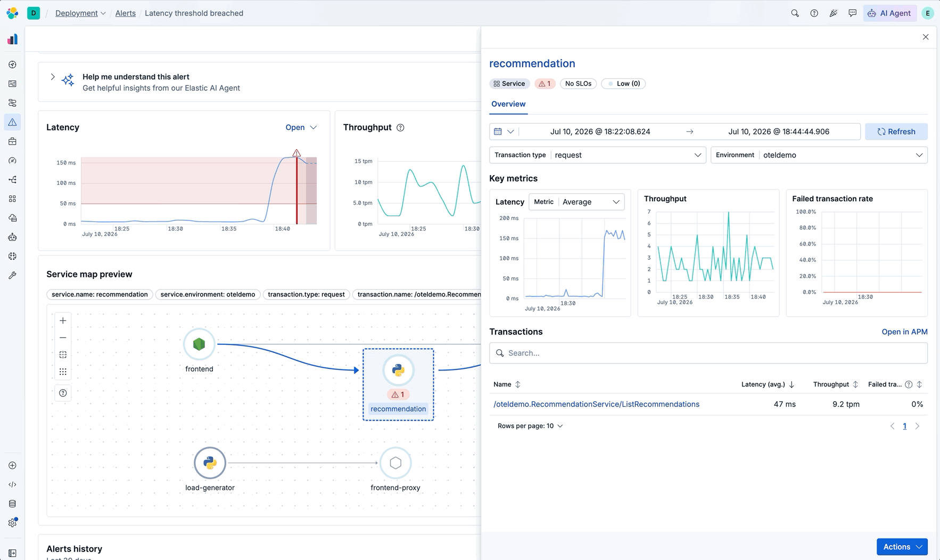This screenshot has height=560, width=940.
Task: Open the cloud infrastructure icon in sidebar
Action: click(12, 218)
